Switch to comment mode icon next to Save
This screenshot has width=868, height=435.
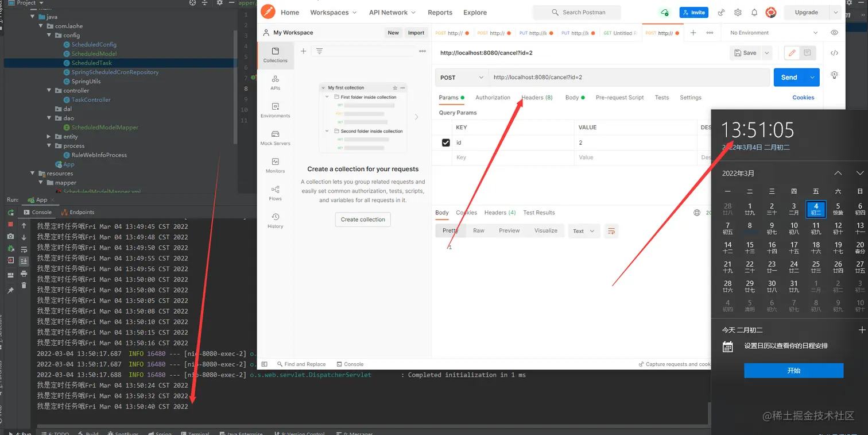807,53
